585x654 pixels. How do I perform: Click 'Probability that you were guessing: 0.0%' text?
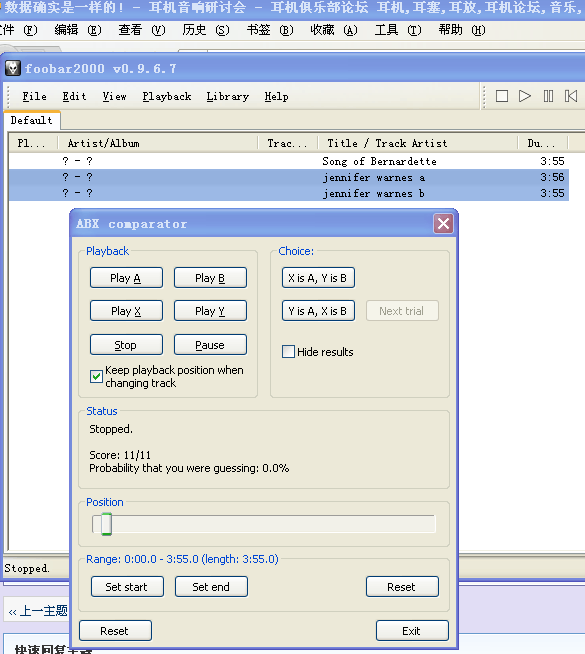click(189, 468)
